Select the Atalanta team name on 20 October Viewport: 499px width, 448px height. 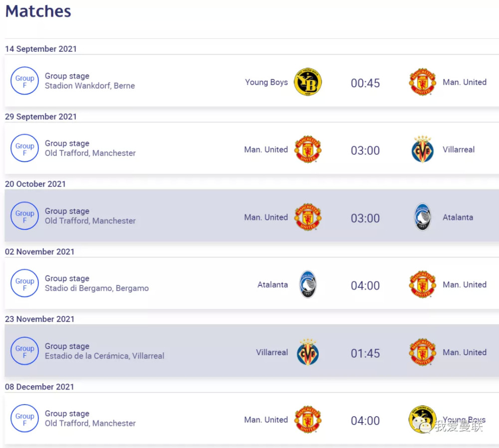(458, 218)
